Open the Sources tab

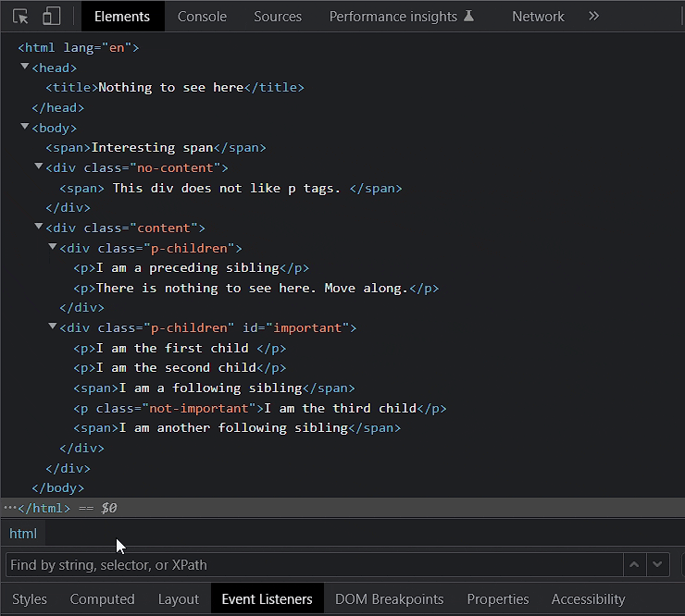[278, 17]
